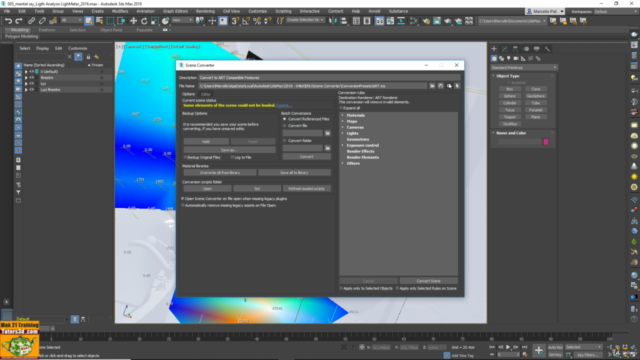This screenshot has width=640, height=360.
Task: Select the Convert file radio button
Action: point(284,126)
